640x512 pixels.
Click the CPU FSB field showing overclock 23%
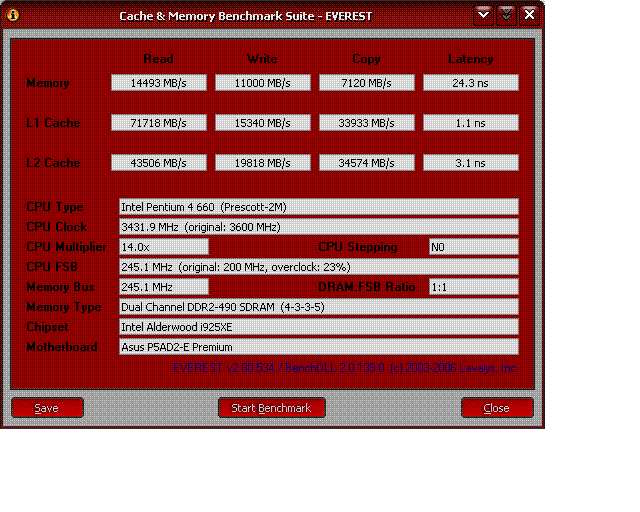pos(319,267)
